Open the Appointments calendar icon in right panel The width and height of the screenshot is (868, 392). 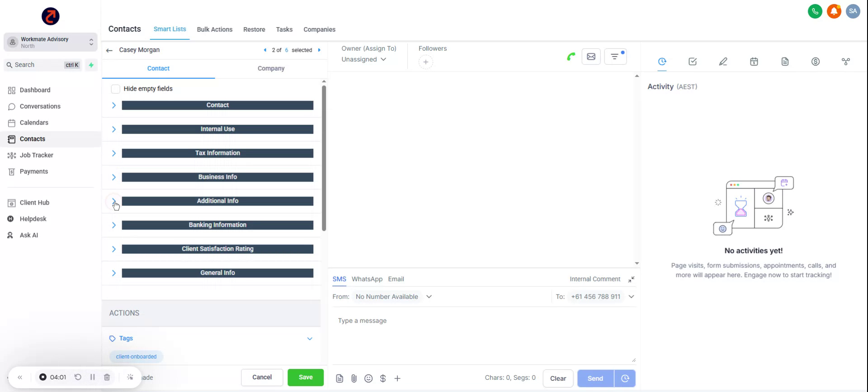point(754,62)
